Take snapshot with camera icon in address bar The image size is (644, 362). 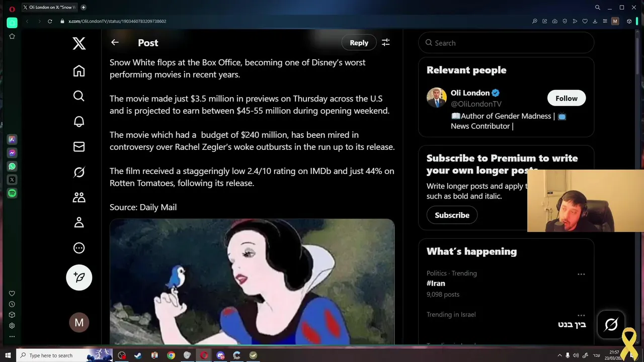click(x=554, y=21)
